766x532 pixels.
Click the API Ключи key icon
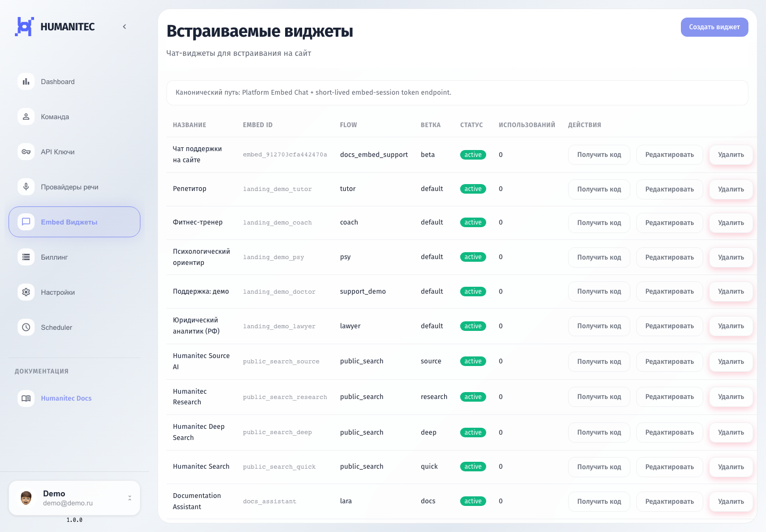tap(26, 152)
